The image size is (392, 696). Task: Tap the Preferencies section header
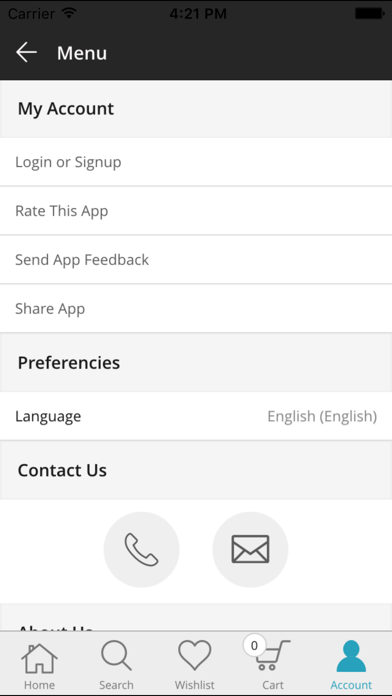[196, 363]
